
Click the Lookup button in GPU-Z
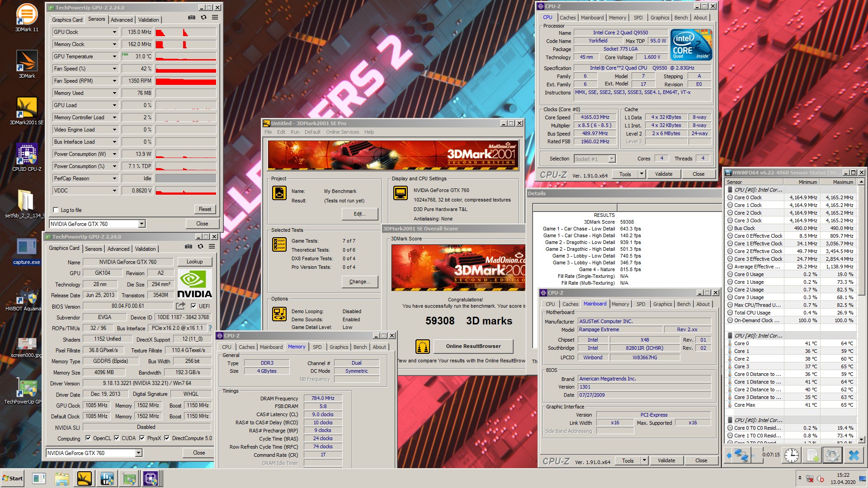tap(194, 262)
